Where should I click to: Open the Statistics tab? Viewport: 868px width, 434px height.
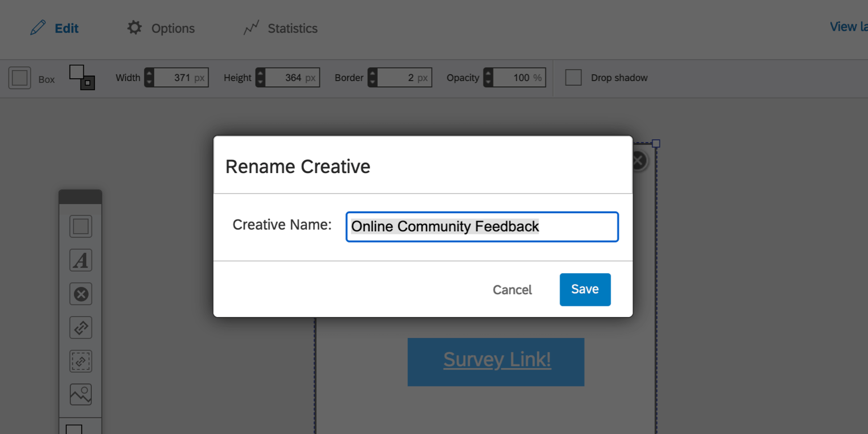pyautogui.click(x=281, y=28)
